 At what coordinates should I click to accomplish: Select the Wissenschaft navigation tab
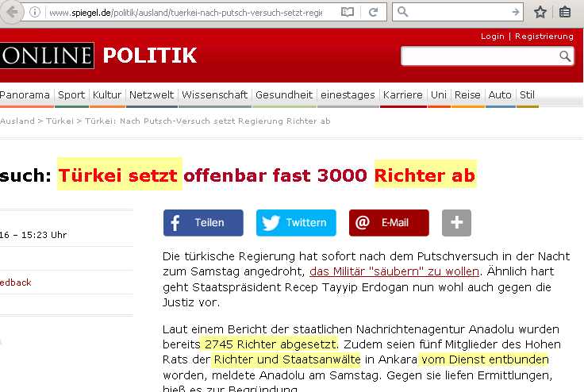(x=214, y=95)
